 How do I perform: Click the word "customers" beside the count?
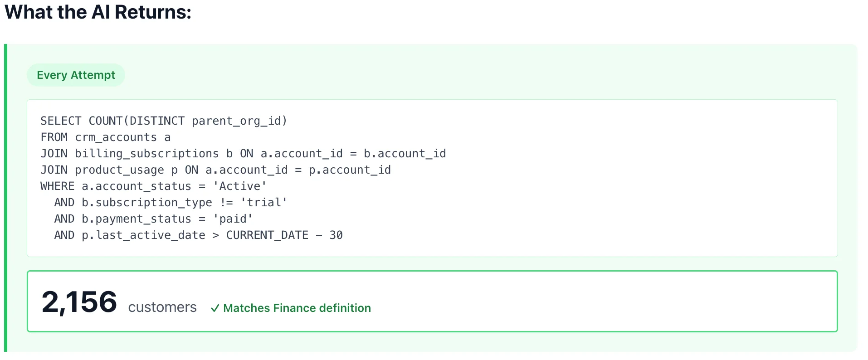162,307
